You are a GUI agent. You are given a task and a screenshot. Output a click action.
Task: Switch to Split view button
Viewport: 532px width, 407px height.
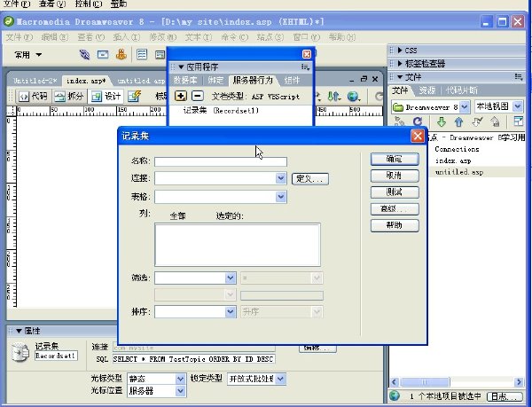69,97
